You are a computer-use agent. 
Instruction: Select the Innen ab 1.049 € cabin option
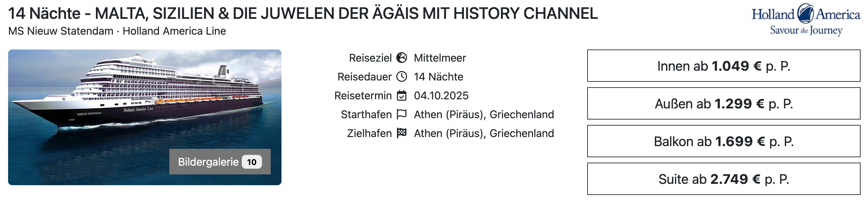(724, 66)
